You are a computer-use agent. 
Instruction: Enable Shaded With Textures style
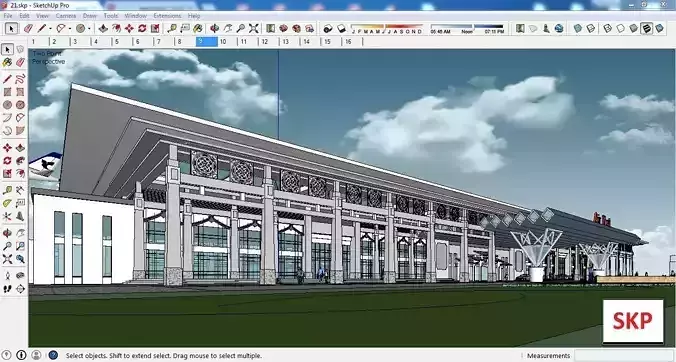(646, 28)
